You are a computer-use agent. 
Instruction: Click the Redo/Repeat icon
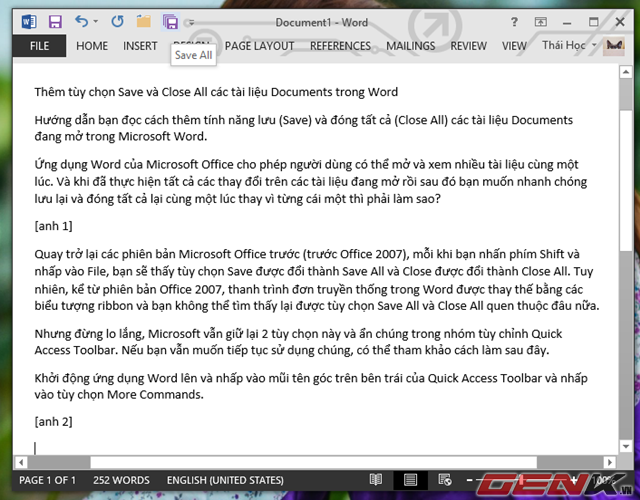[x=117, y=20]
